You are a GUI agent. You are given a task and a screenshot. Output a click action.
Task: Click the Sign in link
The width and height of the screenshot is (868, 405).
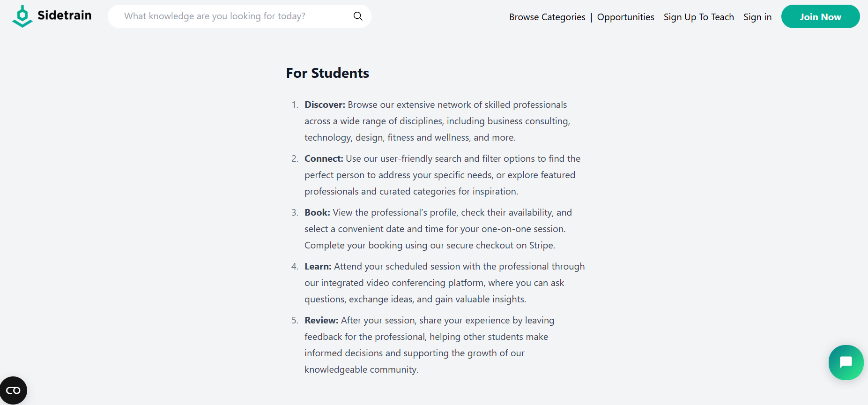pos(757,17)
